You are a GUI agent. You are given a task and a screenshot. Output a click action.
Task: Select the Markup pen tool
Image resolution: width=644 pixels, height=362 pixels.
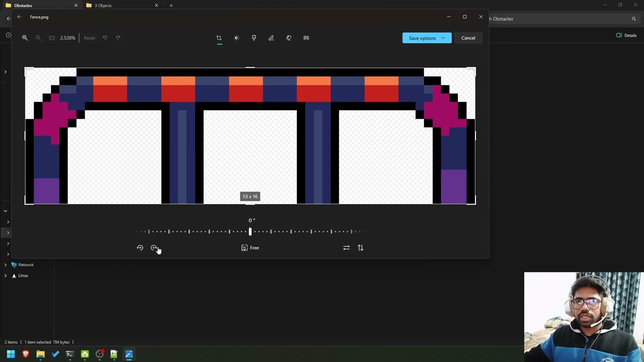point(271,38)
